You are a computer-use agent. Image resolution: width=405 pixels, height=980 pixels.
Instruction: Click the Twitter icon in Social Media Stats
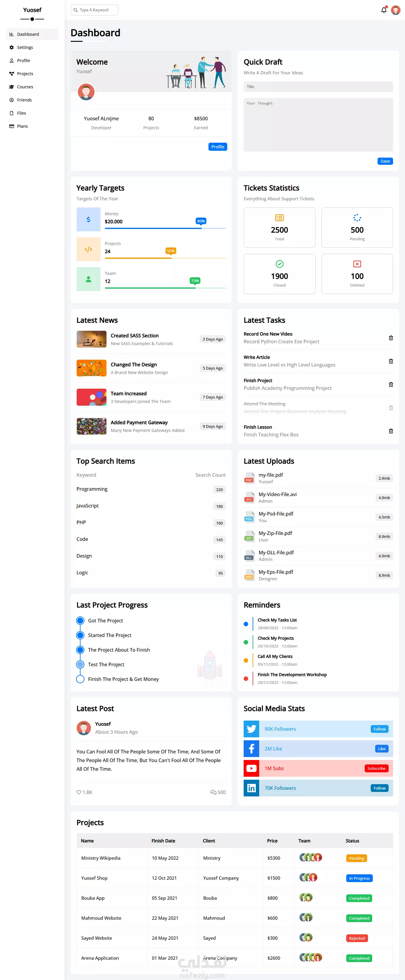point(251,729)
